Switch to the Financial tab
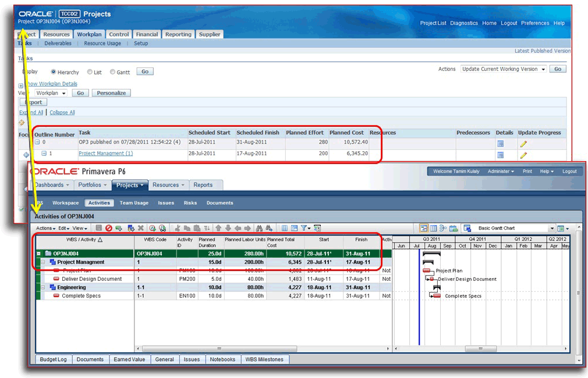The image size is (588, 378). pyautogui.click(x=147, y=34)
